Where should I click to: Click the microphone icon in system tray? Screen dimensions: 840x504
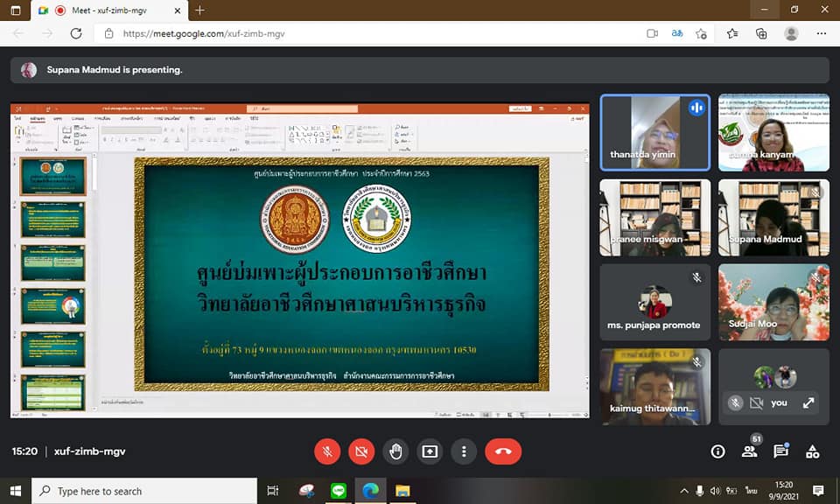[700, 491]
